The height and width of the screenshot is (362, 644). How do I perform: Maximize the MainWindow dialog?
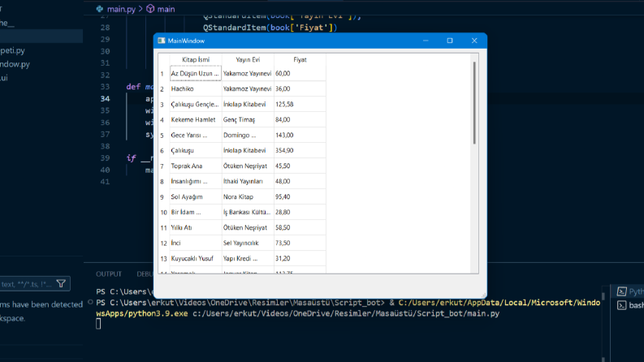point(450,41)
